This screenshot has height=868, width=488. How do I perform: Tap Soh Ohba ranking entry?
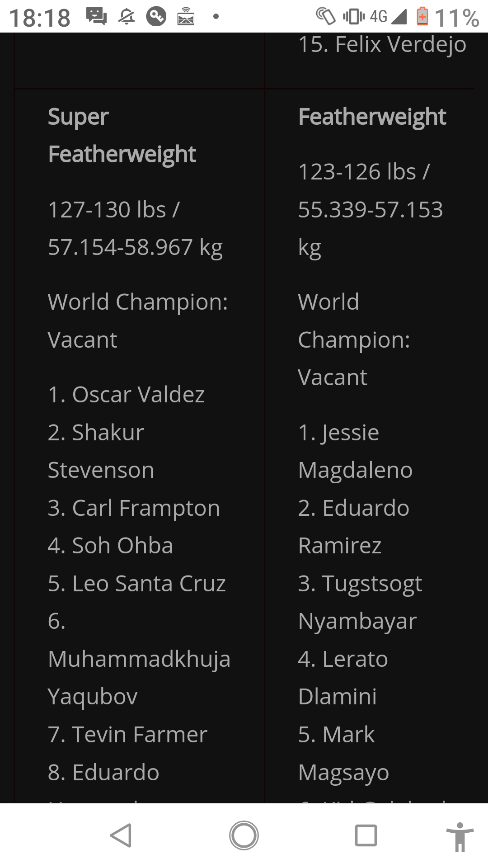pyautogui.click(x=111, y=546)
